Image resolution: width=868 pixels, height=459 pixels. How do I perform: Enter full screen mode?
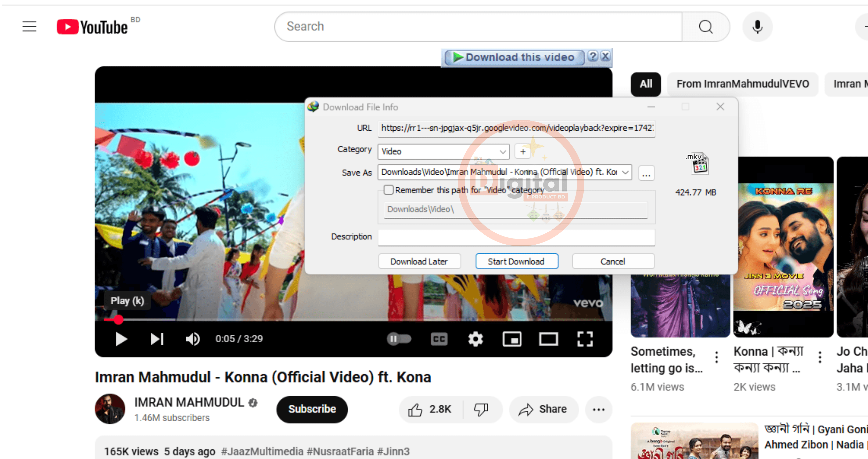tap(585, 339)
